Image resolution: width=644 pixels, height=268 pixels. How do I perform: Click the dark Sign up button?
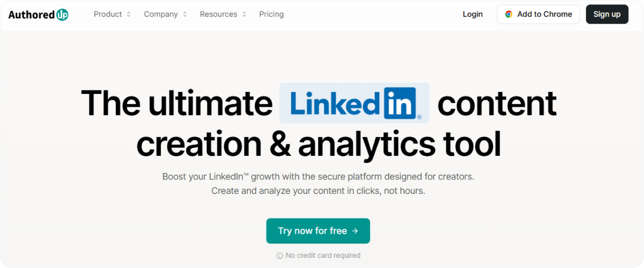(607, 15)
